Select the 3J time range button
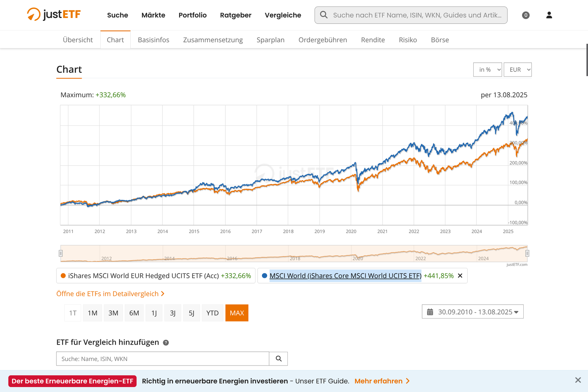 pos(173,313)
